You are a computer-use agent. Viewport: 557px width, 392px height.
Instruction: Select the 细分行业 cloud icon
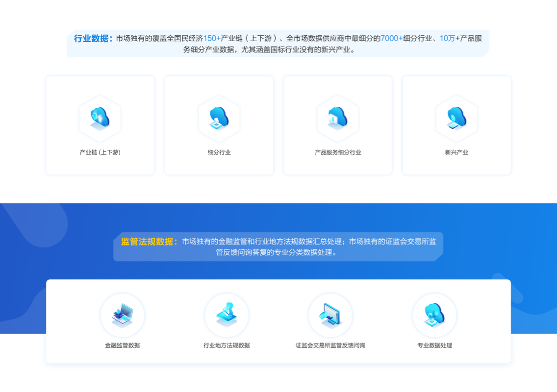click(x=219, y=118)
